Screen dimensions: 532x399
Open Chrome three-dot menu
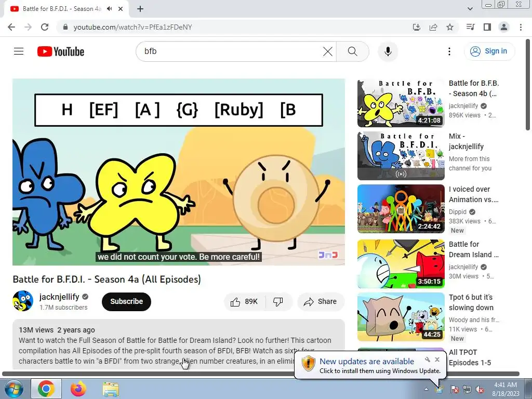pos(521,27)
